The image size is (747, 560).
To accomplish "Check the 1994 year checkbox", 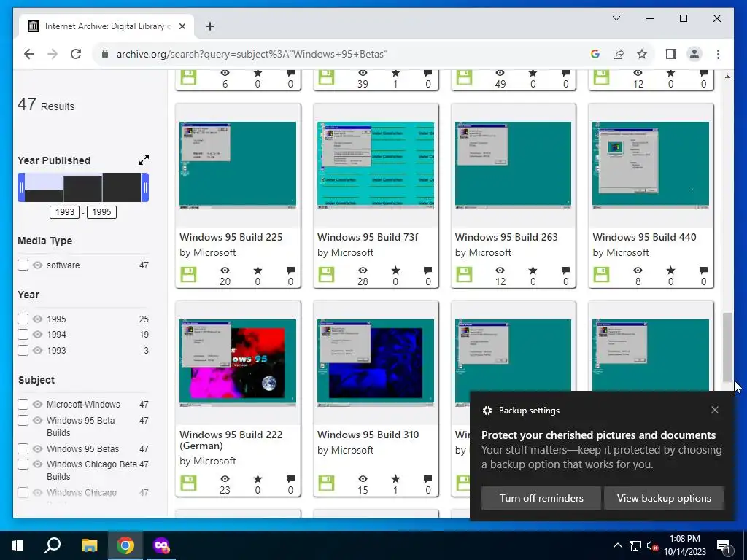I will click(x=23, y=335).
